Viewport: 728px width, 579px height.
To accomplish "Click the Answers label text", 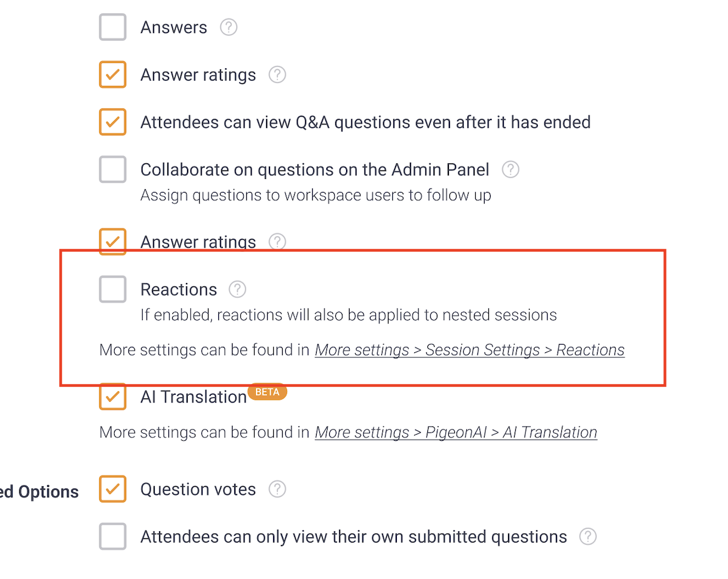I will [173, 28].
